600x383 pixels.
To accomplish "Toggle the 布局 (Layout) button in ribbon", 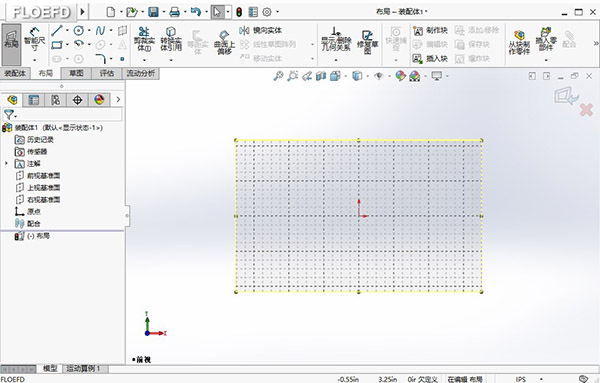I will 11,44.
